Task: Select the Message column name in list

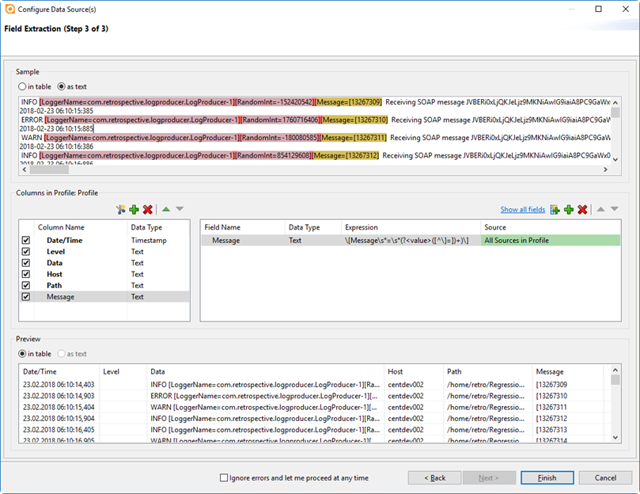Action: click(60, 297)
